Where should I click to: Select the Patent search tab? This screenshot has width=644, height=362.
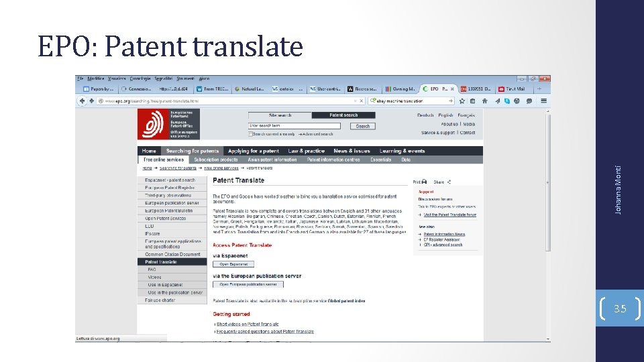pyautogui.click(x=343, y=115)
